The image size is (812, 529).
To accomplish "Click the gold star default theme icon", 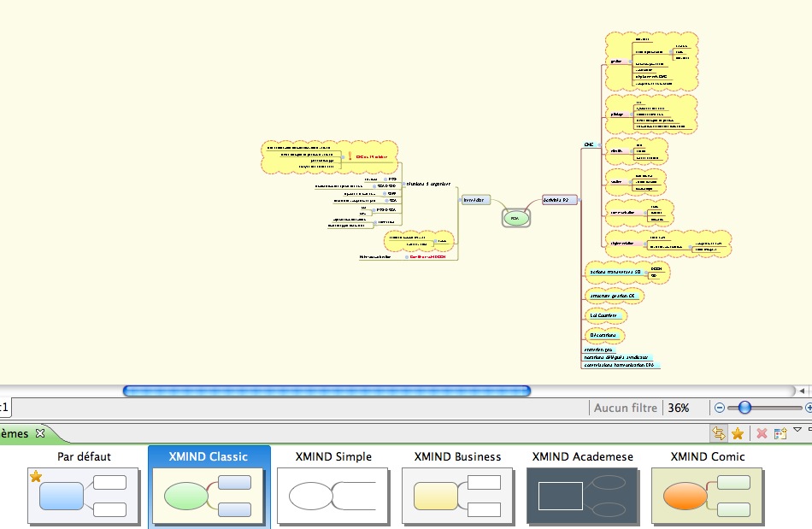I will coord(738,433).
